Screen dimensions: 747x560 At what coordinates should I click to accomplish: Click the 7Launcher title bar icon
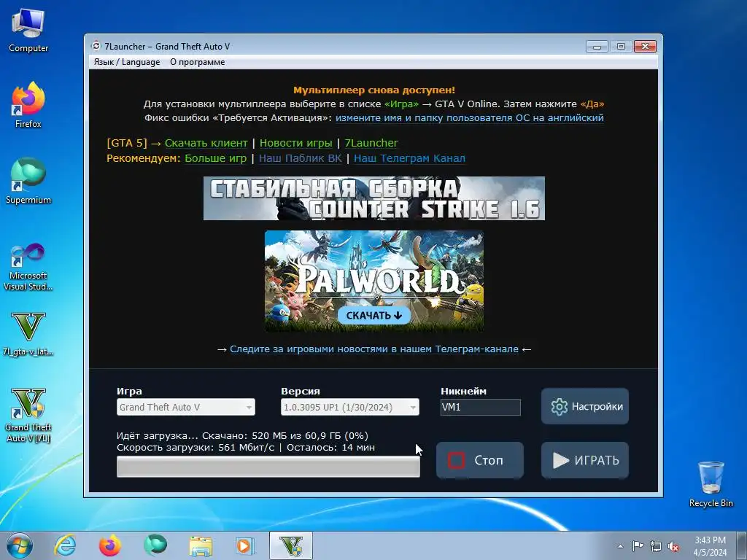coord(96,46)
